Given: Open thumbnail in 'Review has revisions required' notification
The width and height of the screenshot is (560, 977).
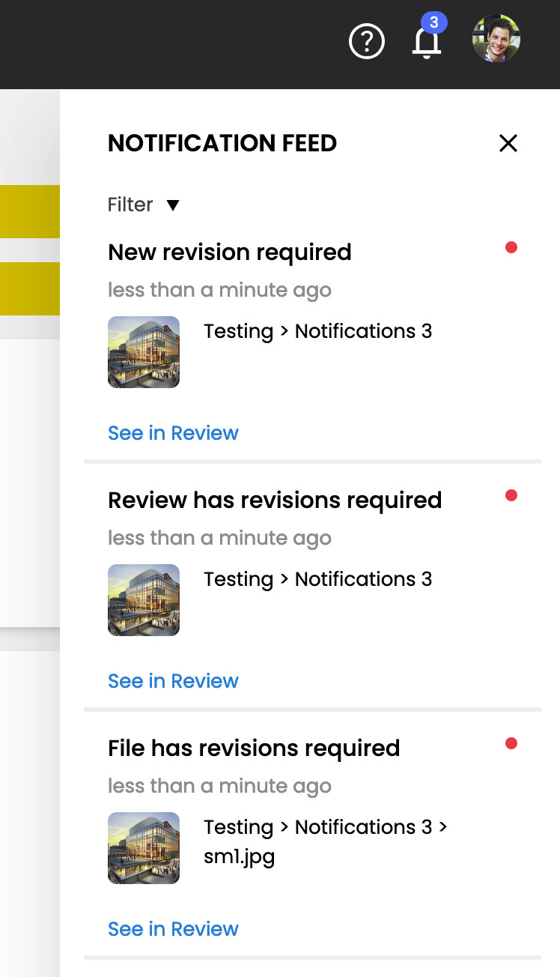Looking at the screenshot, I should pyautogui.click(x=144, y=600).
